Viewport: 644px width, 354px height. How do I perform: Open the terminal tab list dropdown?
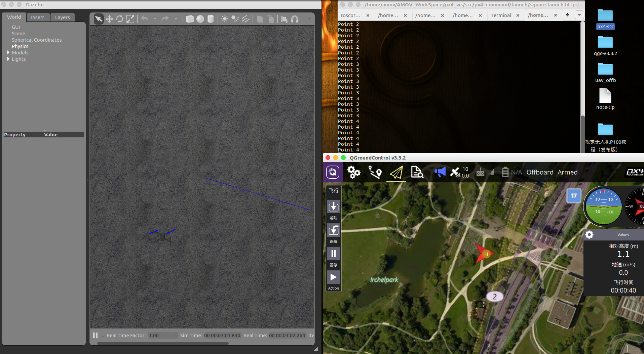tap(579, 15)
